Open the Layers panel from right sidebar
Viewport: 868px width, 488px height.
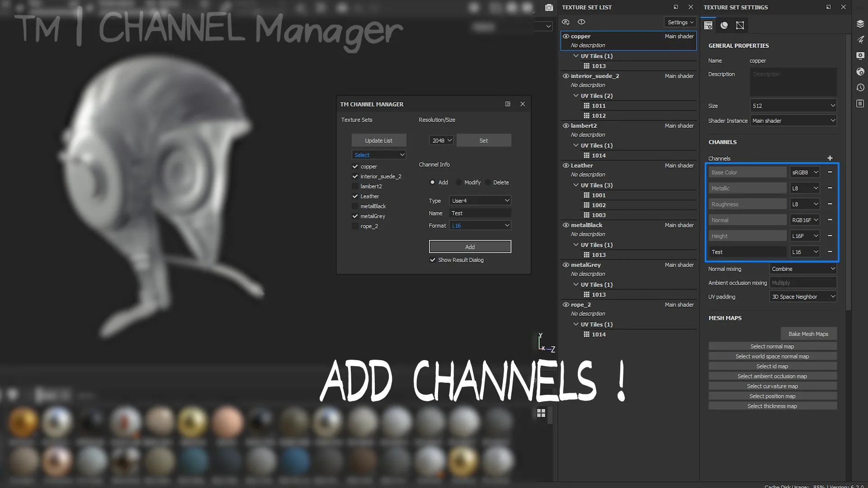[x=860, y=24]
